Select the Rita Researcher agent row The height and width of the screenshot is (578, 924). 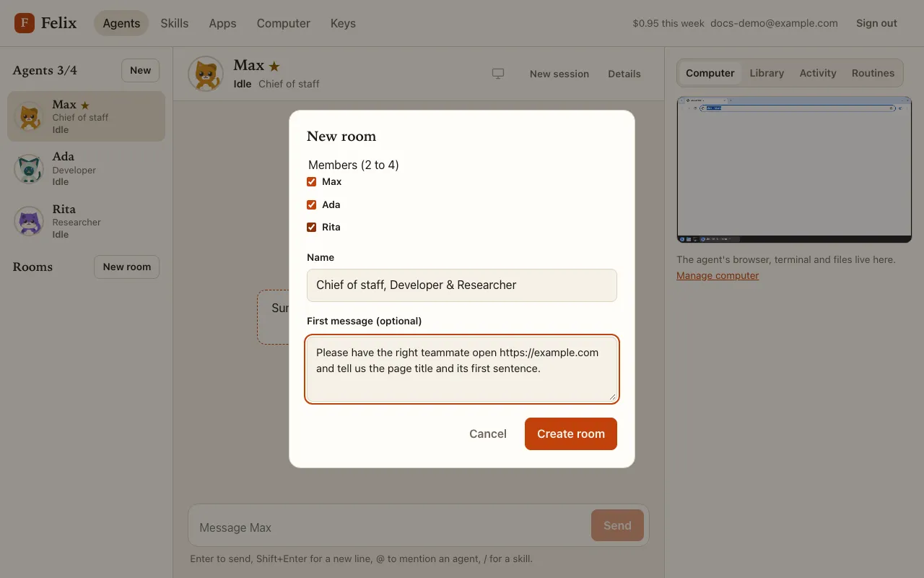(x=87, y=221)
